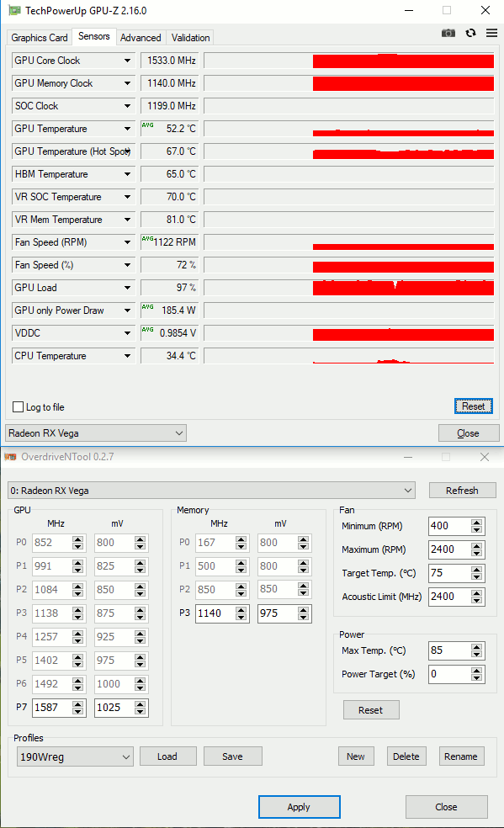Open the Advanced tab
The image size is (504, 828).
141,38
